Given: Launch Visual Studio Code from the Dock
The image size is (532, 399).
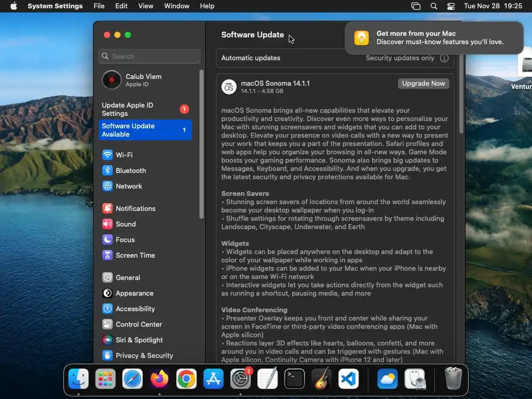Looking at the screenshot, I should [x=349, y=379].
